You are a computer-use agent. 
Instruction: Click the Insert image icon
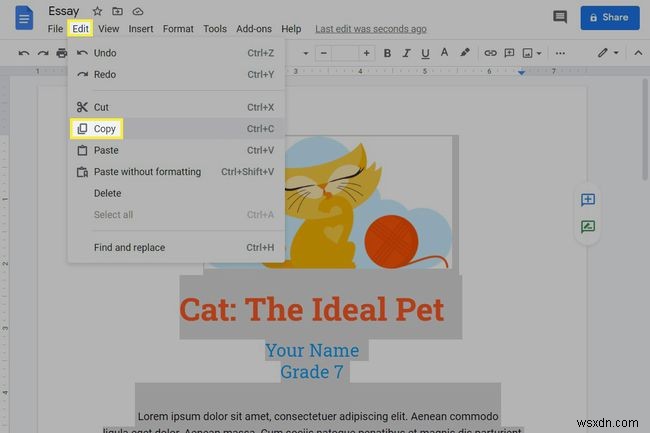(x=527, y=53)
